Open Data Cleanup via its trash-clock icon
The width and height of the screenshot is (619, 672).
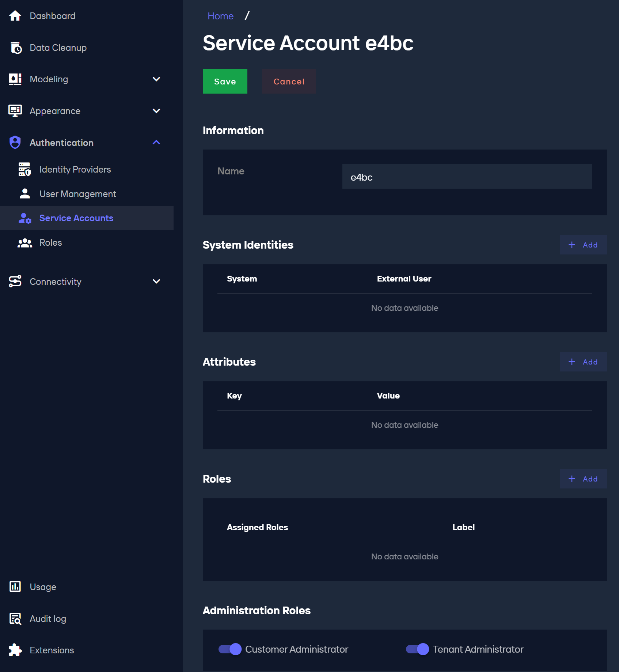pos(16,48)
